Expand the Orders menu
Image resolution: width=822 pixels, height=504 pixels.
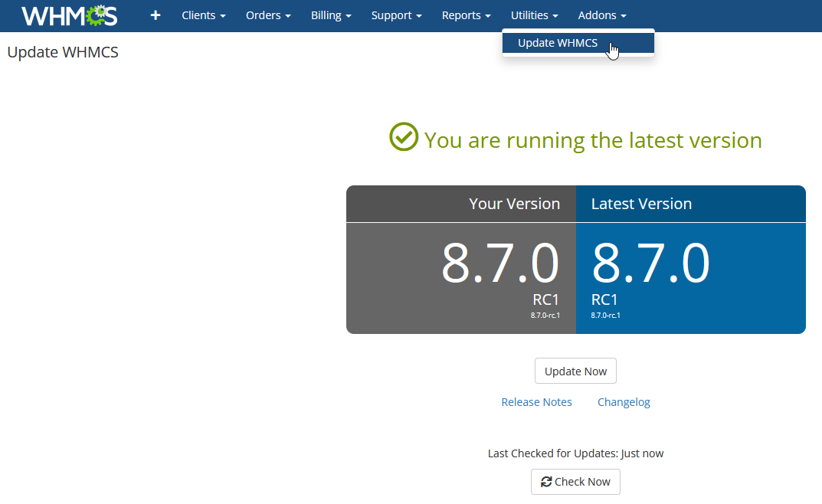pos(268,16)
